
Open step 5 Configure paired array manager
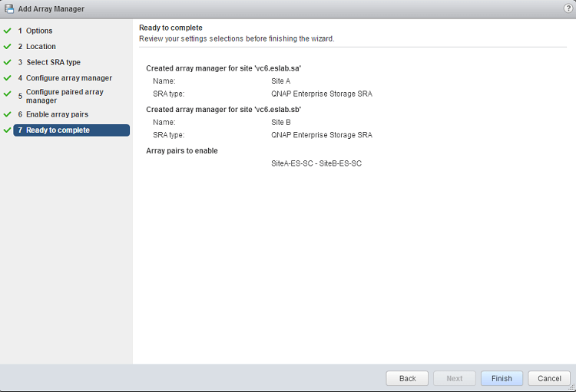[x=65, y=96]
